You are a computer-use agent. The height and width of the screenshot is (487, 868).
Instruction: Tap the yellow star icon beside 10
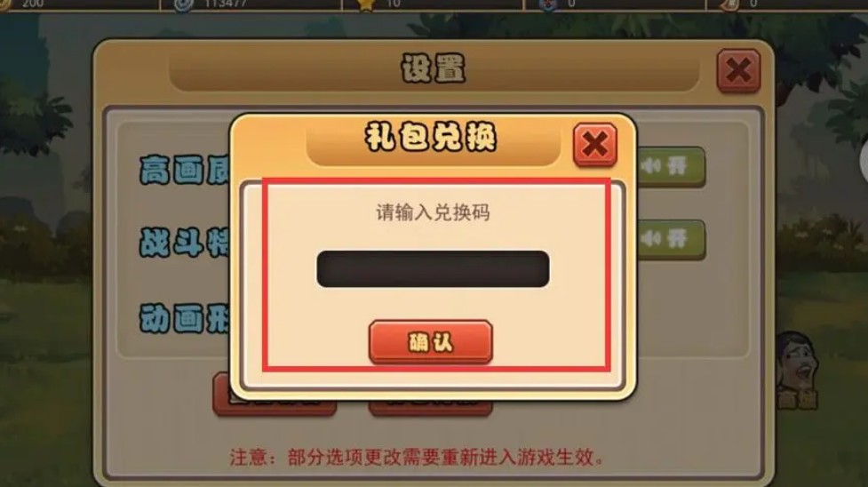pyautogui.click(x=365, y=4)
